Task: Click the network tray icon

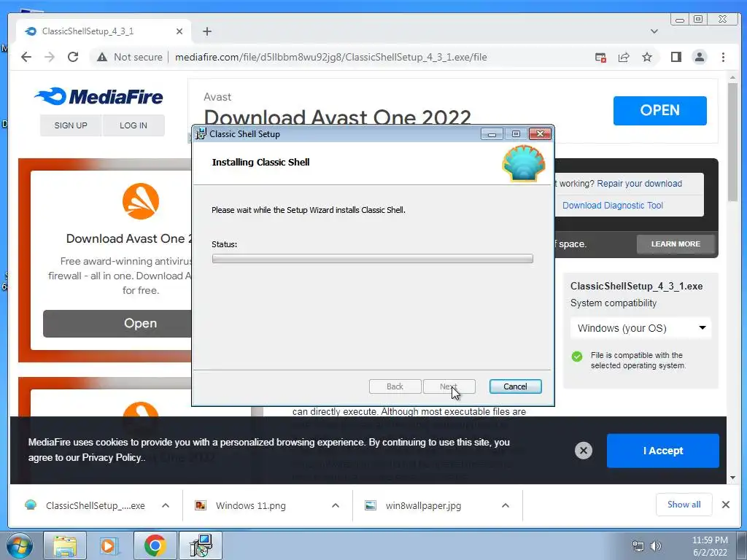Action: click(x=638, y=546)
